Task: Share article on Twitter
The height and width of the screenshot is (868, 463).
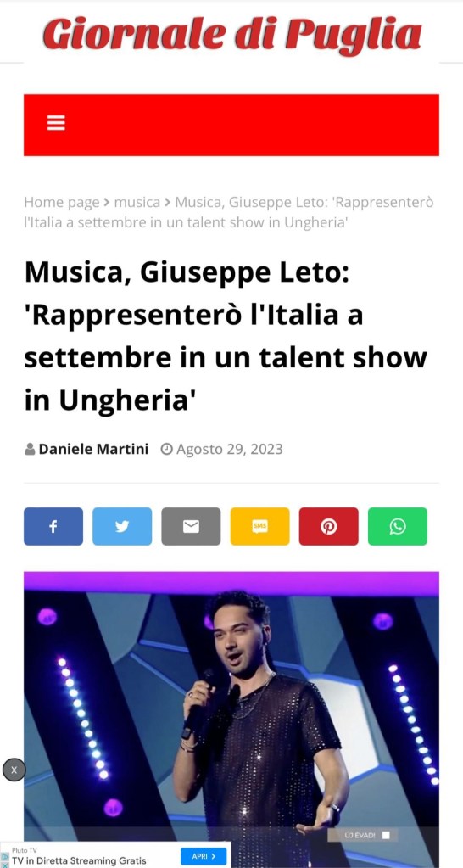Action: (122, 526)
